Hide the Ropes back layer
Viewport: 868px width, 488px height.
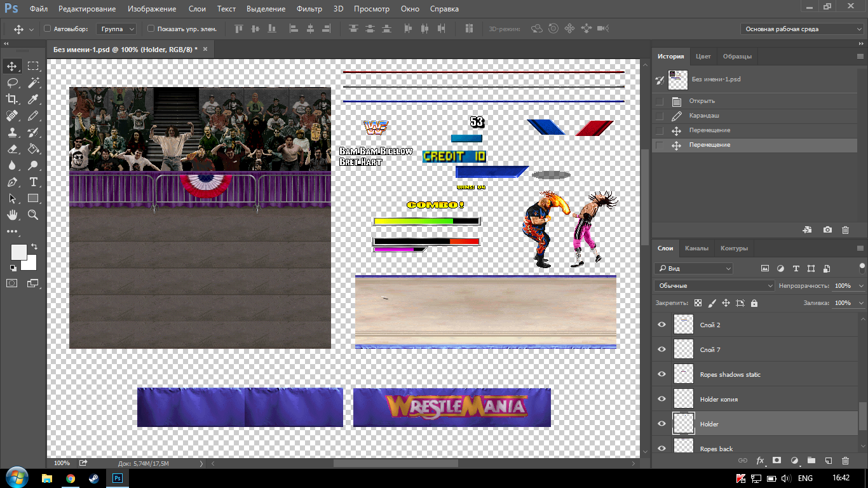coord(661,448)
